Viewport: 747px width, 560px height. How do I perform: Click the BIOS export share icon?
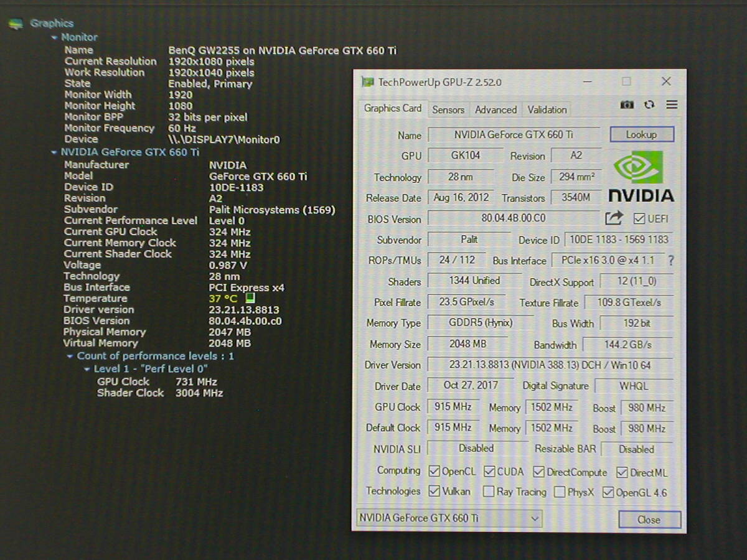click(614, 218)
